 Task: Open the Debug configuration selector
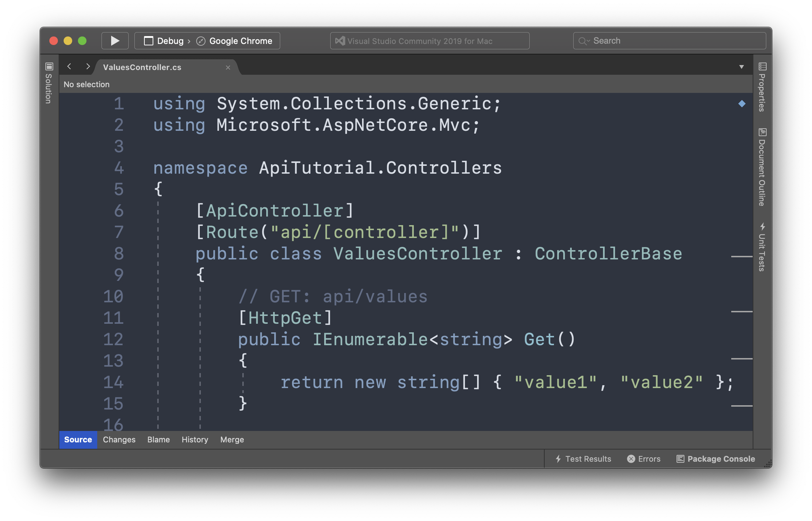[164, 41]
